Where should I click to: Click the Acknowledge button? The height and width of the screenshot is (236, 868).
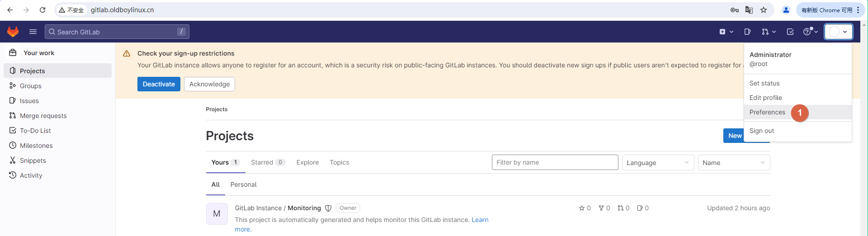click(x=209, y=84)
